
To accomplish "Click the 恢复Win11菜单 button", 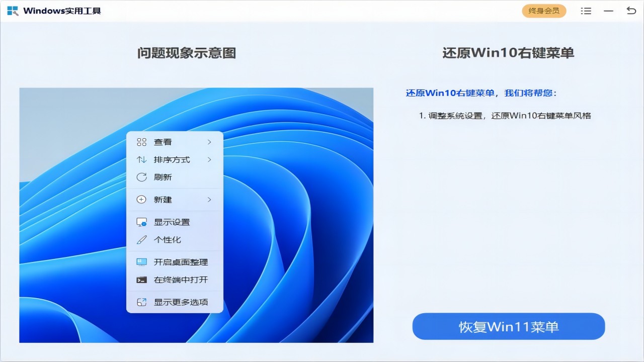I will (x=508, y=326).
